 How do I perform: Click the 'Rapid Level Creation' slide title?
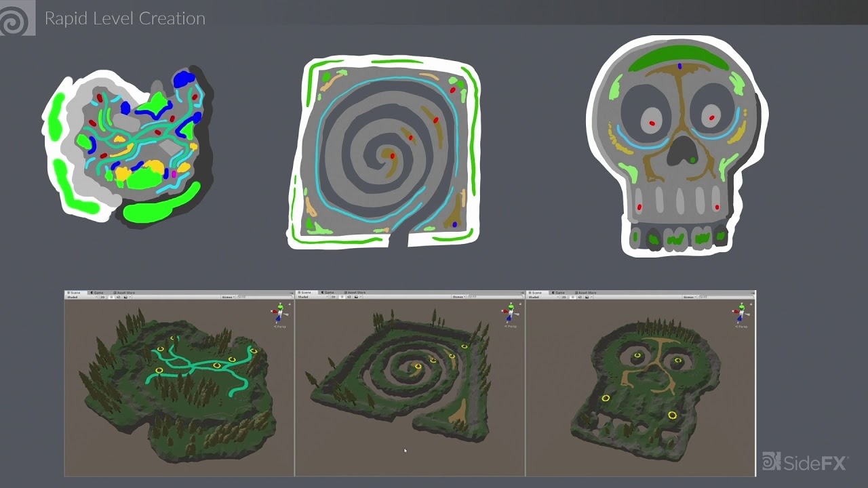pos(125,18)
